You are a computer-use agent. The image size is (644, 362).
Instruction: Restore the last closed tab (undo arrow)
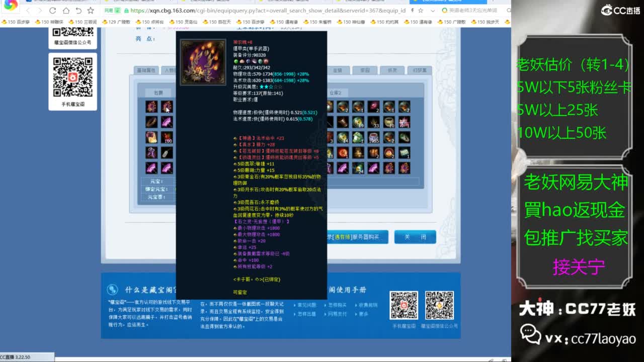point(78,10)
